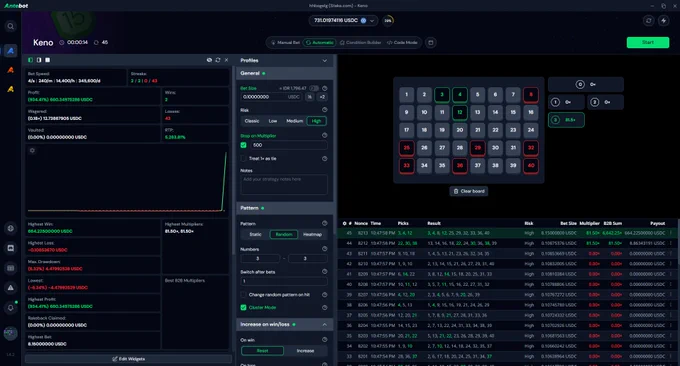Select the full-panel layout icon in stats header
Image resolution: width=680 pixels, height=366 pixels.
pyautogui.click(x=48, y=60)
